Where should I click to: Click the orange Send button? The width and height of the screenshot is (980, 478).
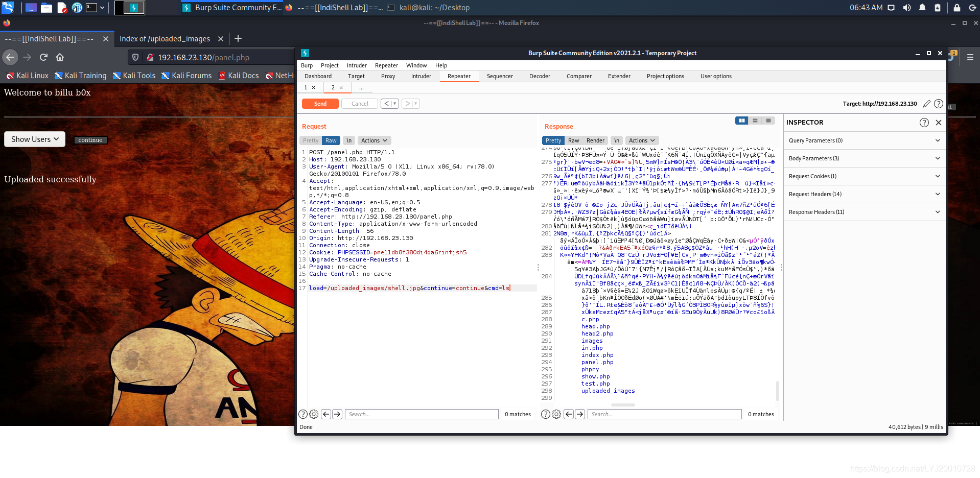point(320,104)
